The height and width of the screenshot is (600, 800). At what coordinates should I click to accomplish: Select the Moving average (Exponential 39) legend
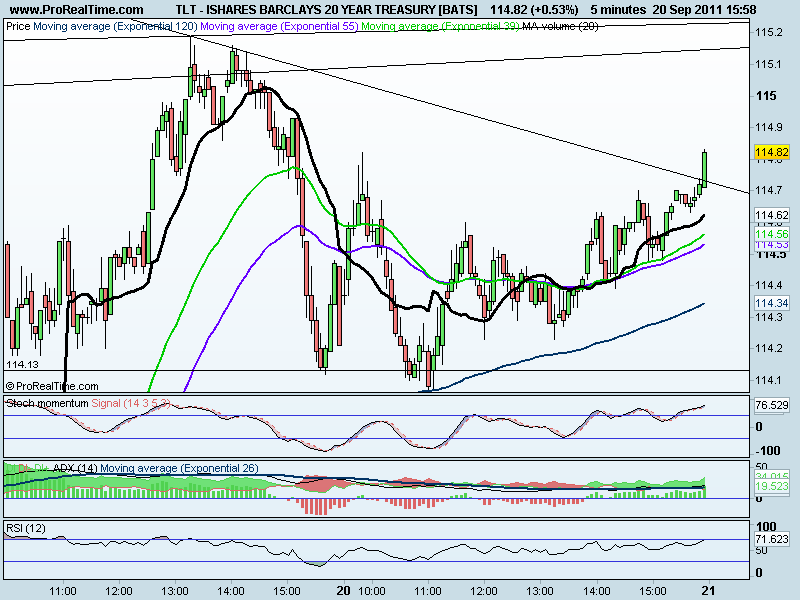(x=440, y=26)
